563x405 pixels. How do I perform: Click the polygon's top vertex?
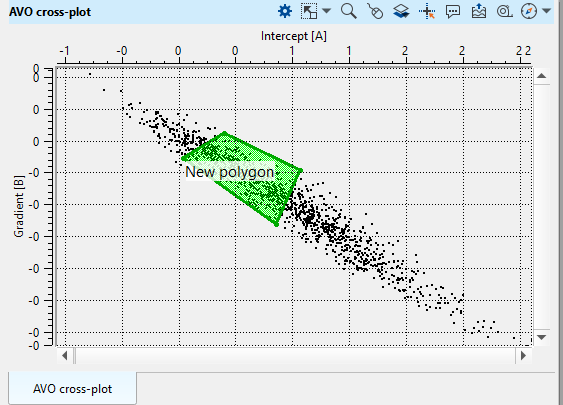(225, 133)
